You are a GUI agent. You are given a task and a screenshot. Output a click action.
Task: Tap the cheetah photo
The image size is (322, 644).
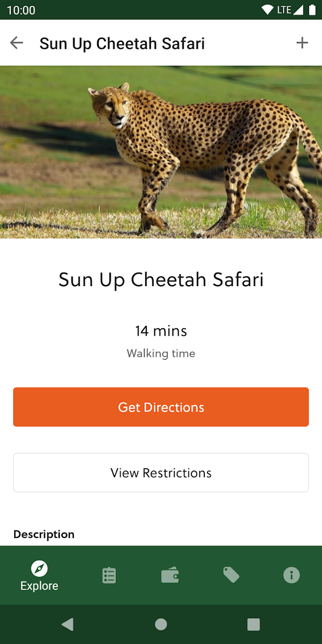click(x=161, y=152)
